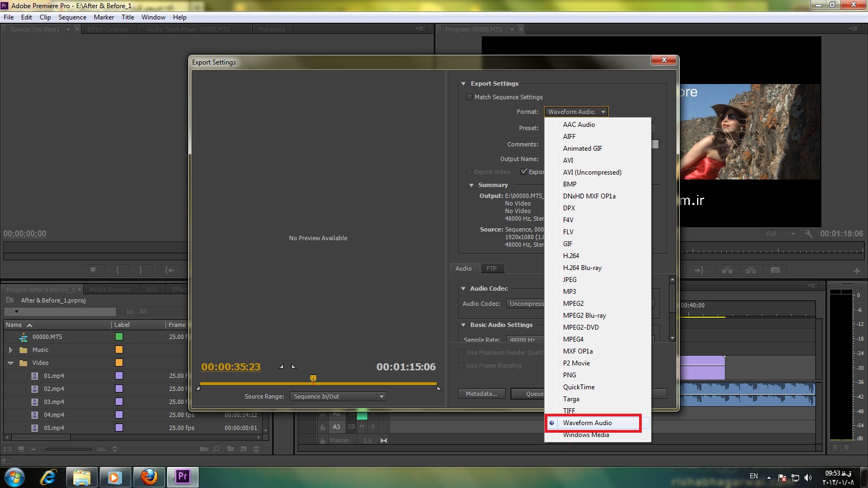The height and width of the screenshot is (488, 868).
Task: Enable Match Sequence Settings checkbox
Action: (469, 97)
